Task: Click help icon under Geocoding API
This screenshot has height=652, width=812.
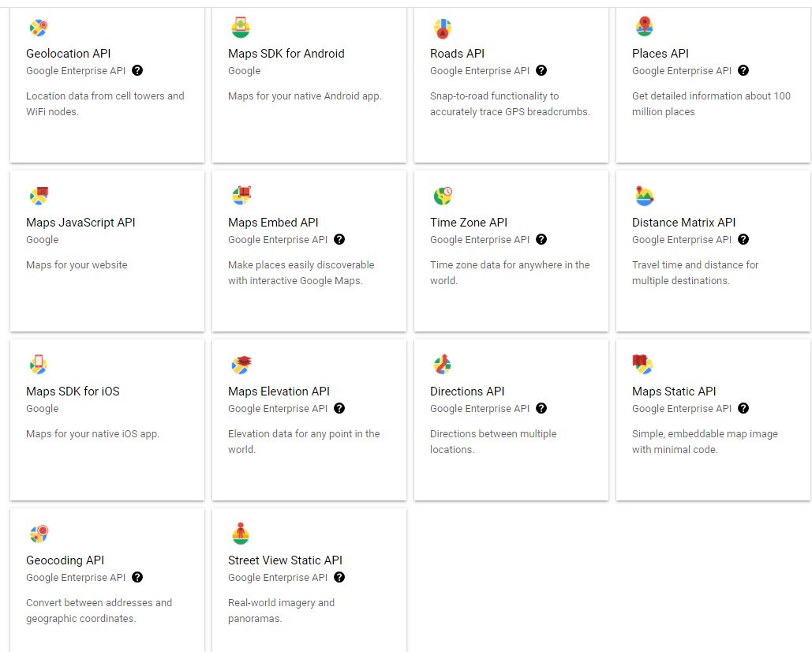Action: click(137, 577)
